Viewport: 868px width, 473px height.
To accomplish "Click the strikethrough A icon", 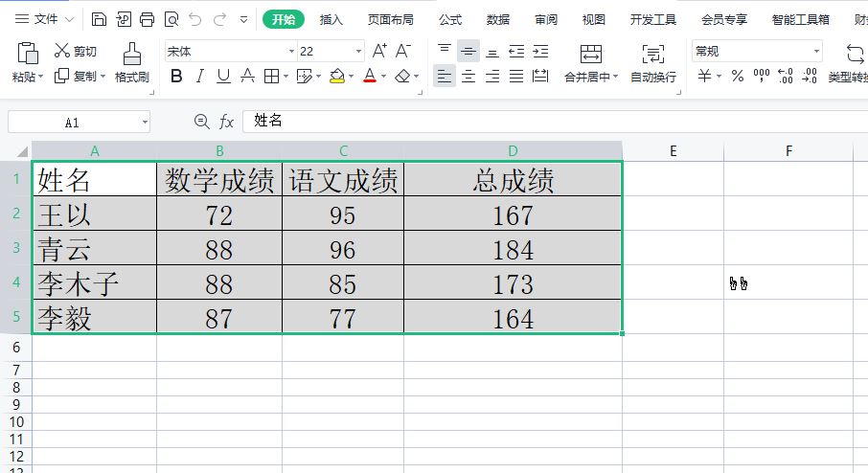I will [x=247, y=76].
